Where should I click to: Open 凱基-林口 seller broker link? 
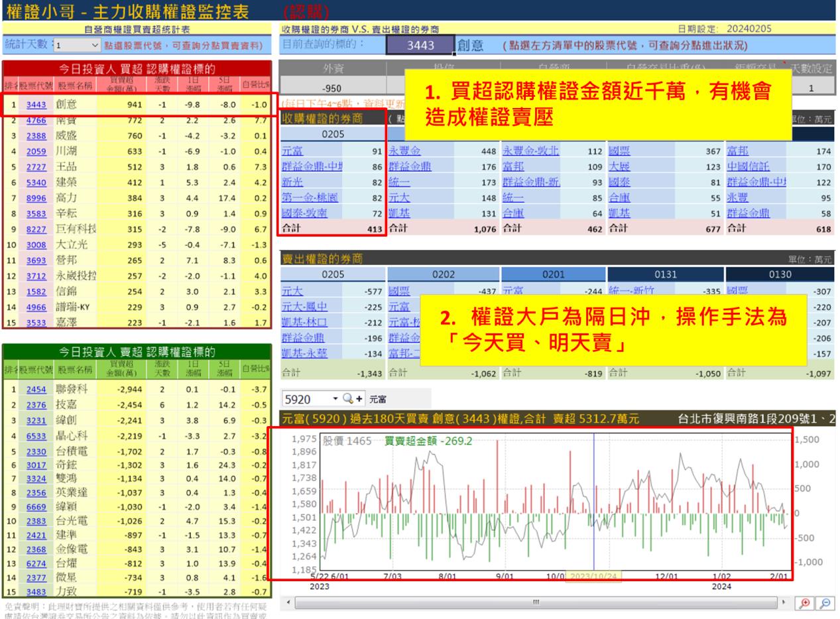[x=304, y=321]
